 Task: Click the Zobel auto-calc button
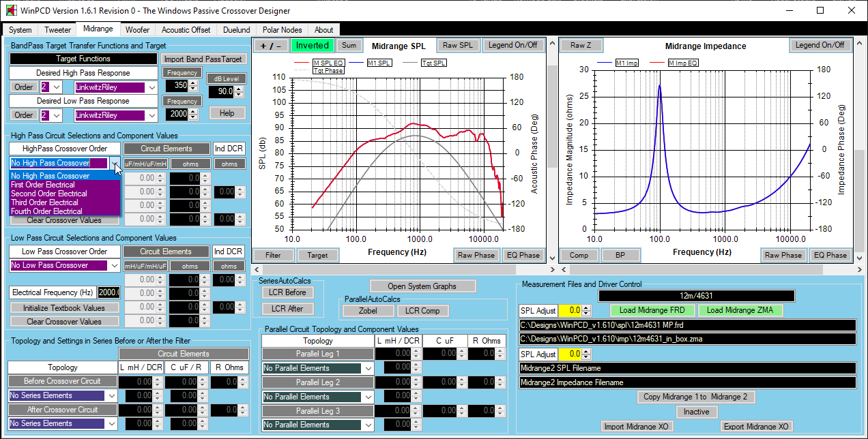368,311
